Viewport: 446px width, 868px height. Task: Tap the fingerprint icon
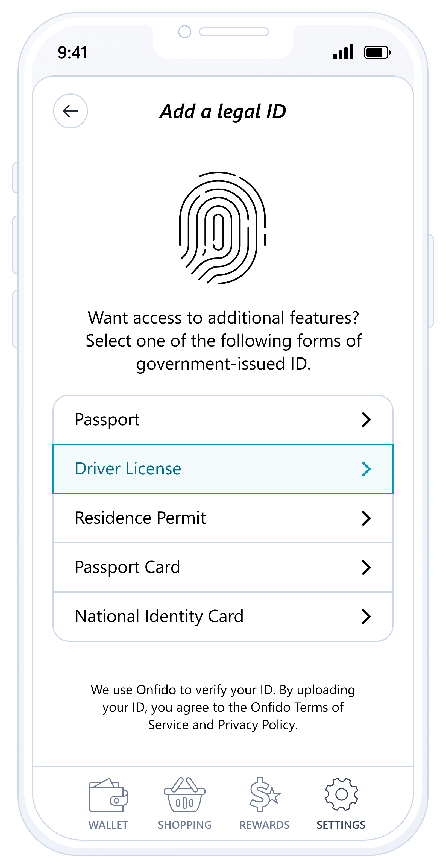[x=222, y=228]
